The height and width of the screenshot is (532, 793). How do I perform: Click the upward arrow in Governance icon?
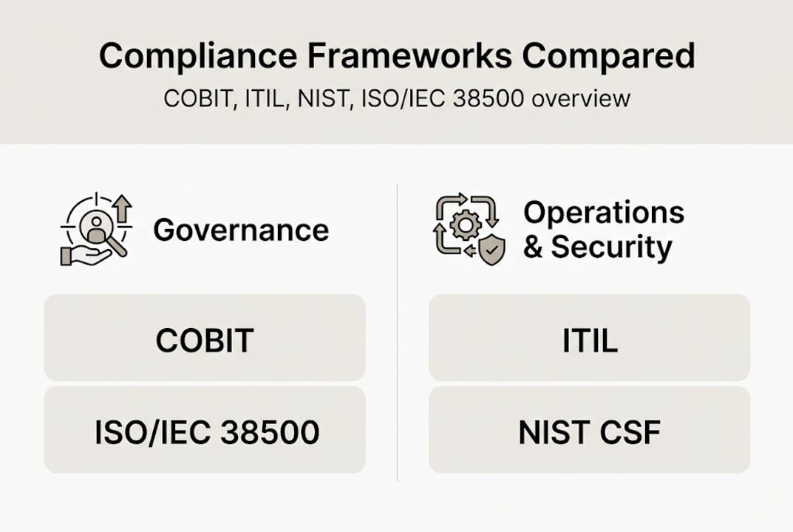coord(122,209)
